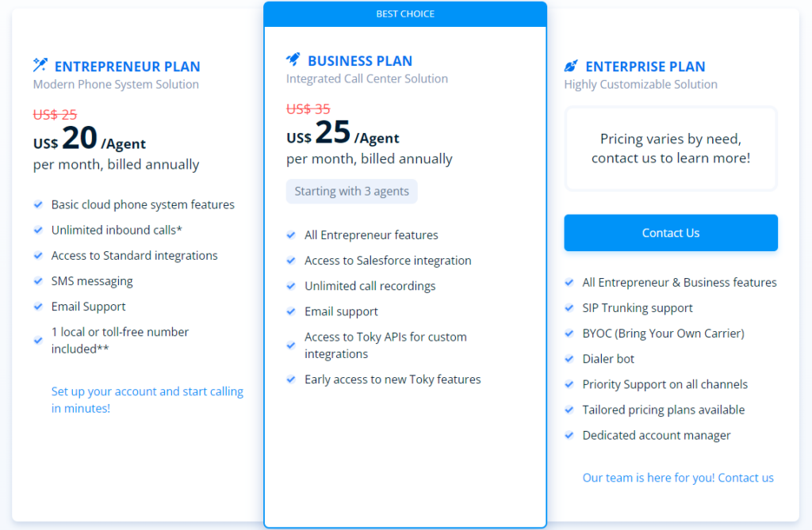This screenshot has width=812, height=530.
Task: Click checkmark next to Access to Salesforce integration
Action: pos(291,261)
